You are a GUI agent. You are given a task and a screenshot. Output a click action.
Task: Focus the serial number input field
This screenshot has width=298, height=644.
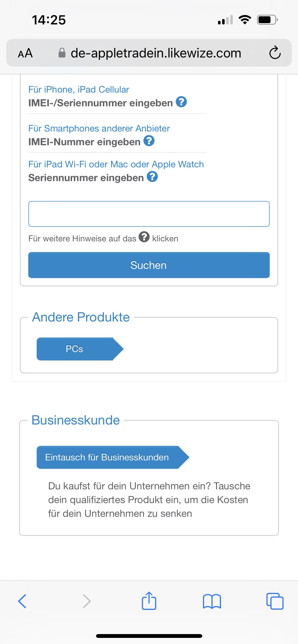pos(149,214)
